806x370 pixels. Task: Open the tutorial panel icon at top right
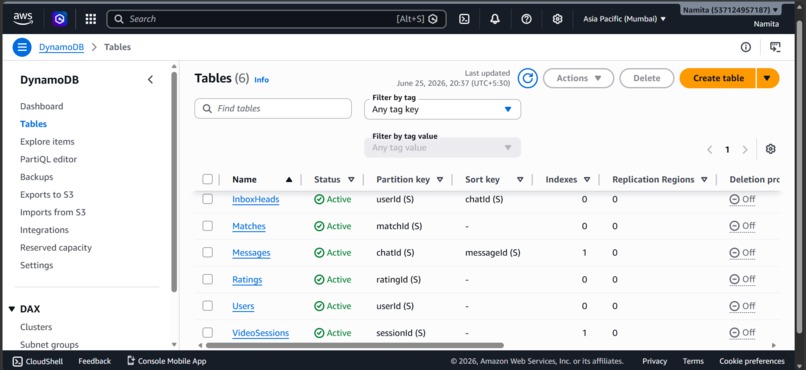click(x=775, y=47)
